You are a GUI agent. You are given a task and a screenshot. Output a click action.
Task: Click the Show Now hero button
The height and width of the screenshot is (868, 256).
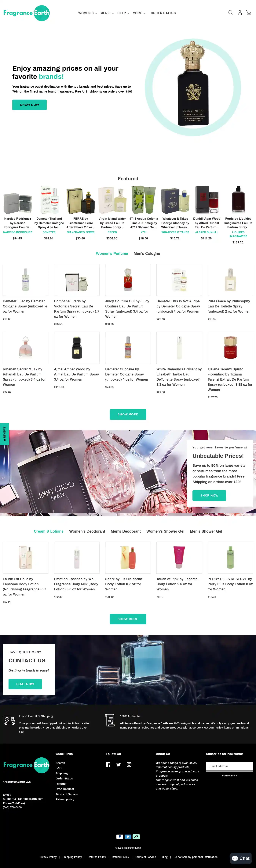pyautogui.click(x=29, y=105)
